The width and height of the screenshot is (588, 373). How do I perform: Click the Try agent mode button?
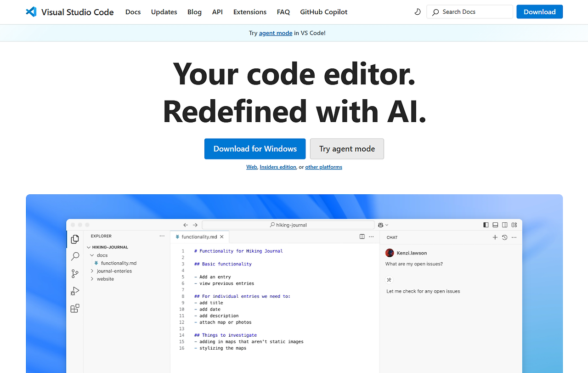click(347, 149)
